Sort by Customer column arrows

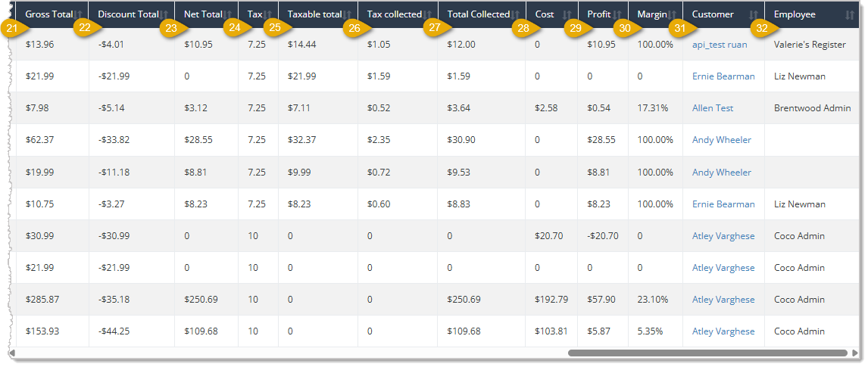(754, 14)
